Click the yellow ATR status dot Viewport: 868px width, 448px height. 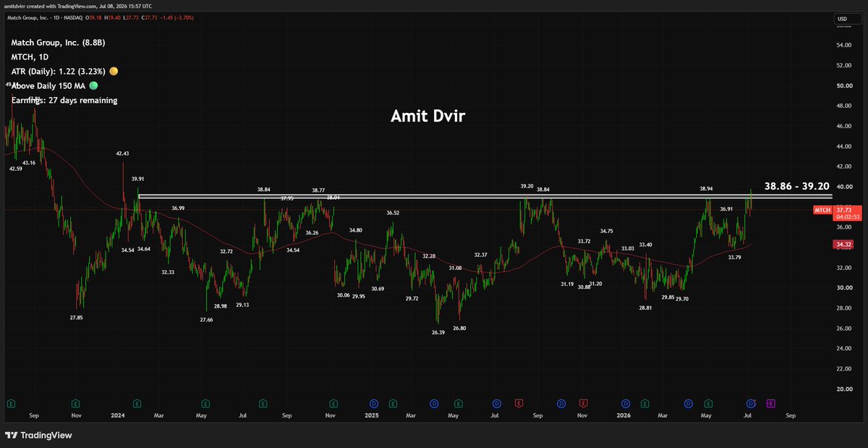(114, 71)
